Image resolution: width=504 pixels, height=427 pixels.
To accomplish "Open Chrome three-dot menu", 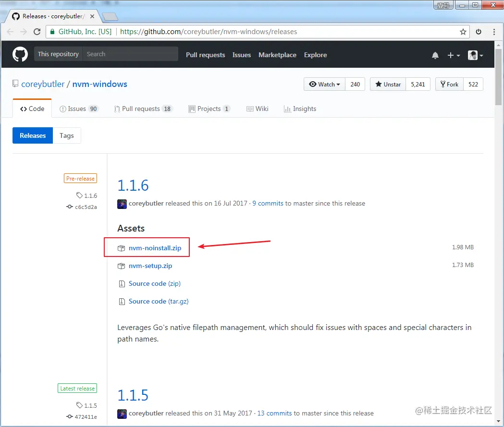I will point(494,32).
